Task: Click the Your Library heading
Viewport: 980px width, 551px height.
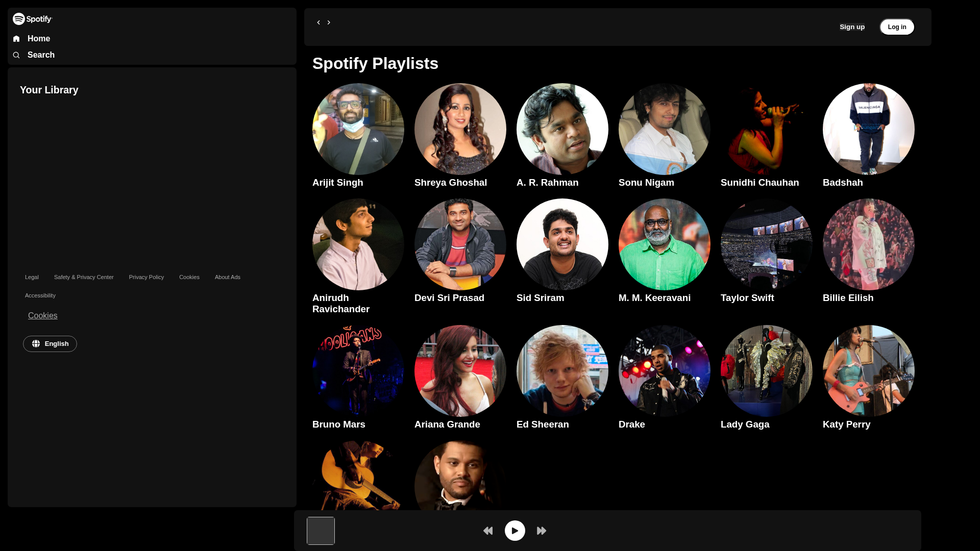Action: point(49,90)
